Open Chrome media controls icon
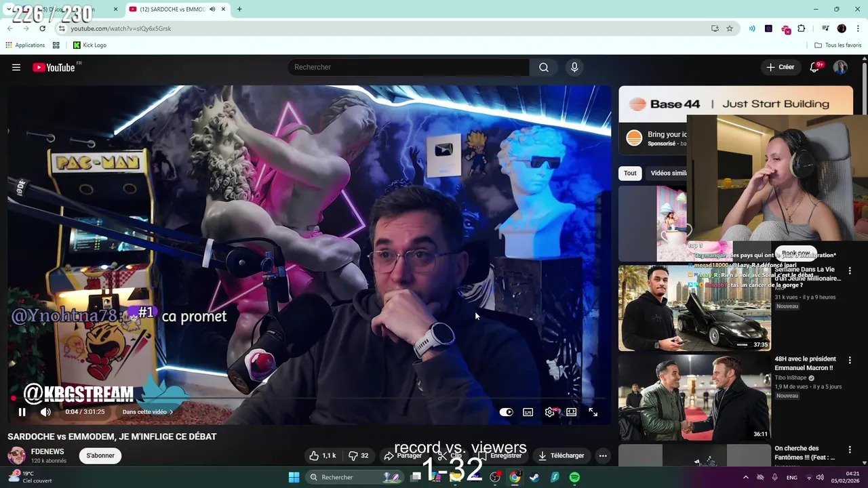 pos(825,28)
